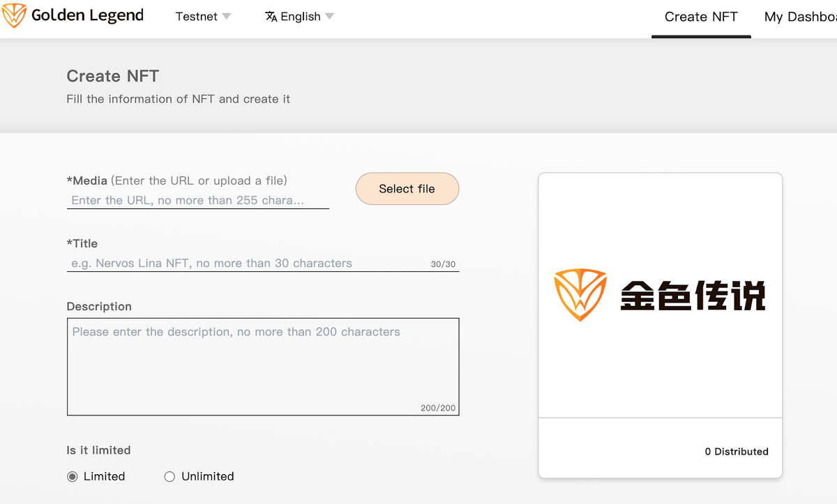Click the language translate icon
The image size is (837, 504).
pos(271,16)
